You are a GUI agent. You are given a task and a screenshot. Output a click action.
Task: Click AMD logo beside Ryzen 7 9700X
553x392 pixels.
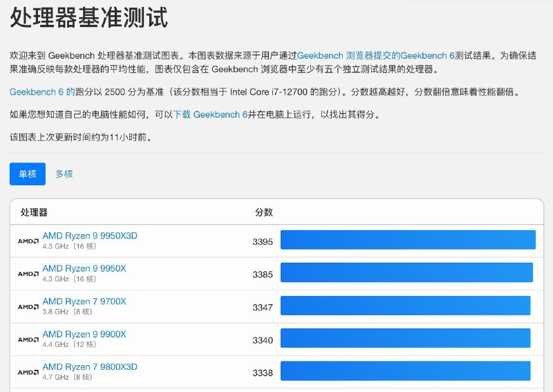click(x=28, y=307)
